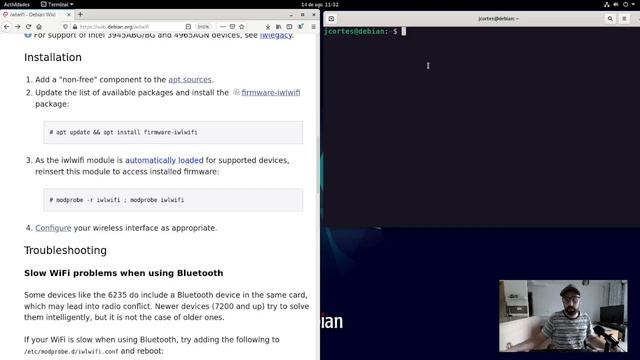Follow the automatically loaded link

164,160
